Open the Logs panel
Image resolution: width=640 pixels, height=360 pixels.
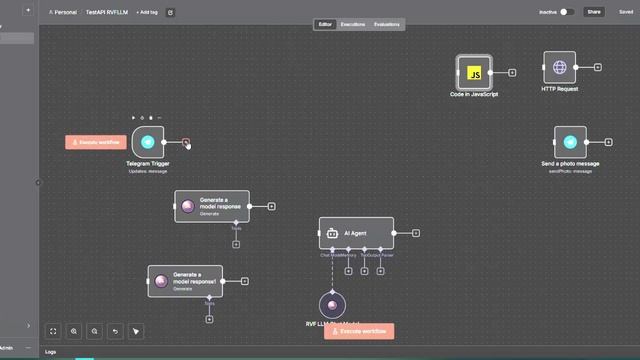point(51,352)
